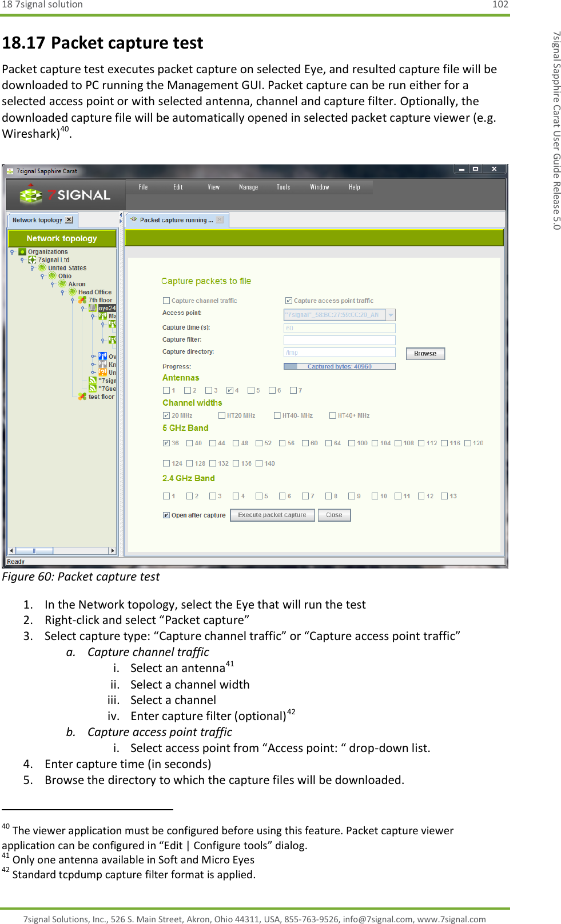Open the View menu
561x924 pixels.
coord(214,187)
